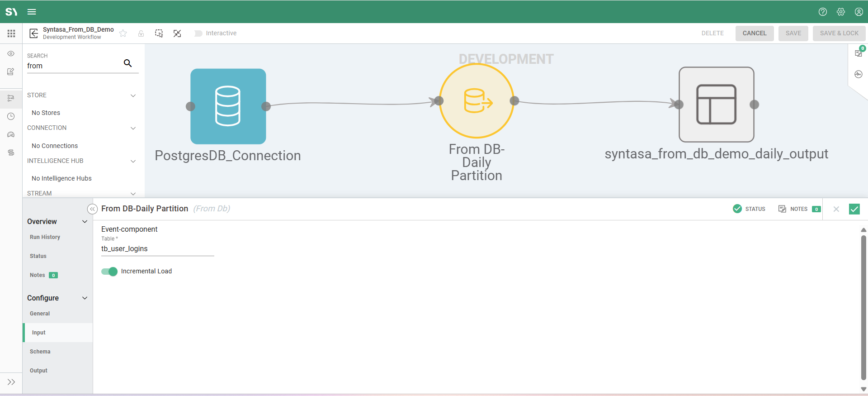Select the syntasa_from_db_demo_daily_output node
The height and width of the screenshot is (396, 868).
coord(716,105)
